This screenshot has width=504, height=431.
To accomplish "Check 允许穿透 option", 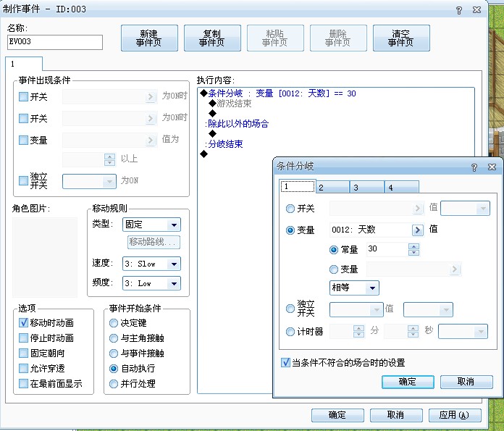I will click(23, 368).
